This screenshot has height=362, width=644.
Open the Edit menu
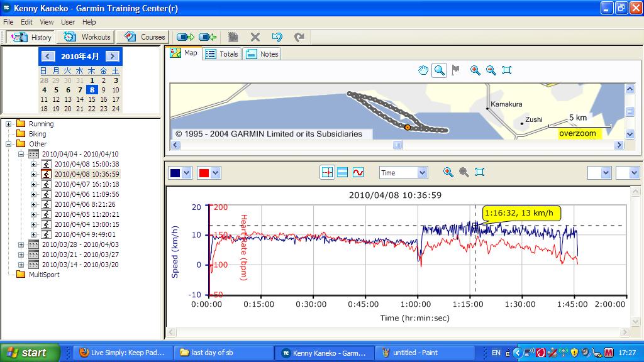tap(26, 22)
